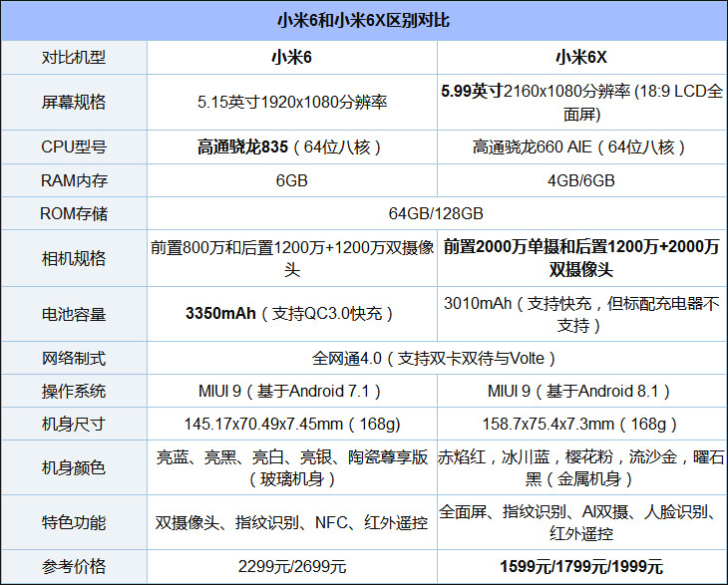Click the 64GB/128GB storage cell
This screenshot has width=728, height=585.
coord(436,213)
